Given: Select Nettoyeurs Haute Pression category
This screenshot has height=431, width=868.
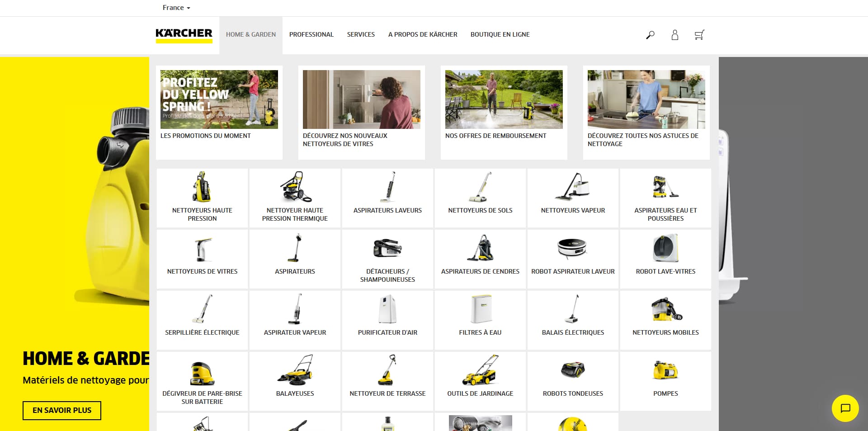Looking at the screenshot, I should [202, 198].
